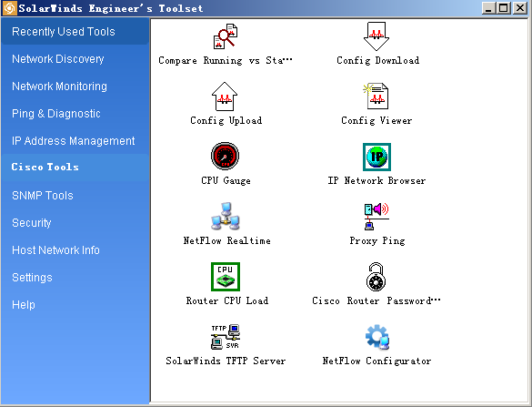Maximize the Engineer's Toolset window
The width and height of the screenshot is (532, 407).
pos(504,8)
